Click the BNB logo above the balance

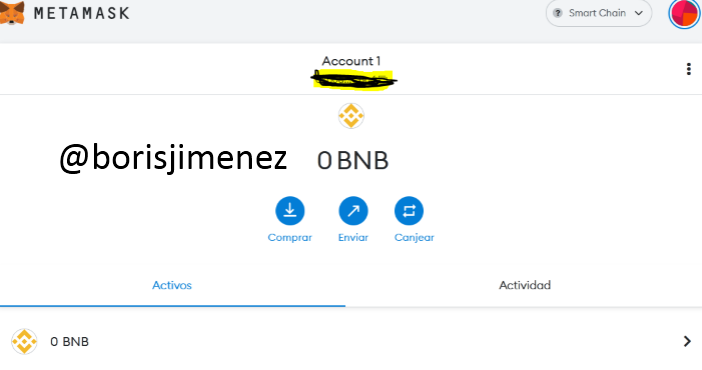351,116
